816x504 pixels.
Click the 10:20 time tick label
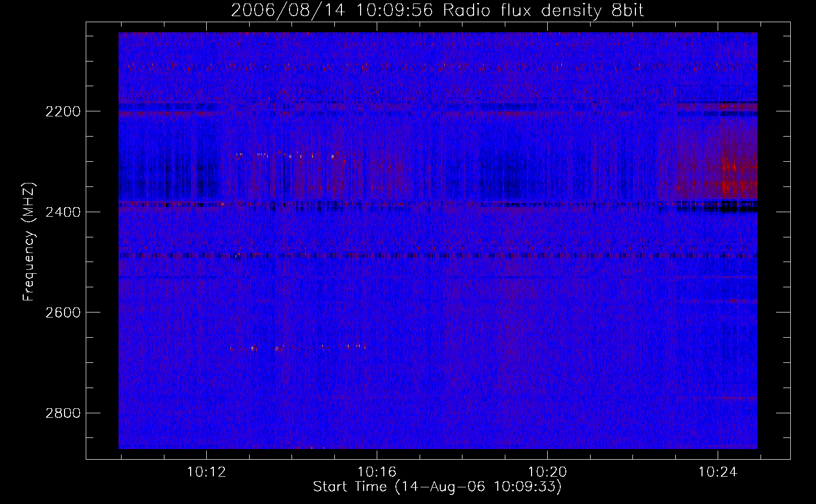click(547, 472)
